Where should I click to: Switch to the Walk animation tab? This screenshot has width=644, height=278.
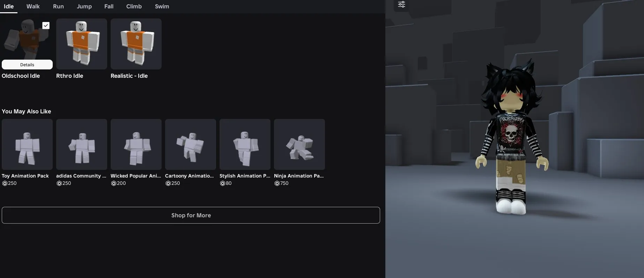point(33,6)
